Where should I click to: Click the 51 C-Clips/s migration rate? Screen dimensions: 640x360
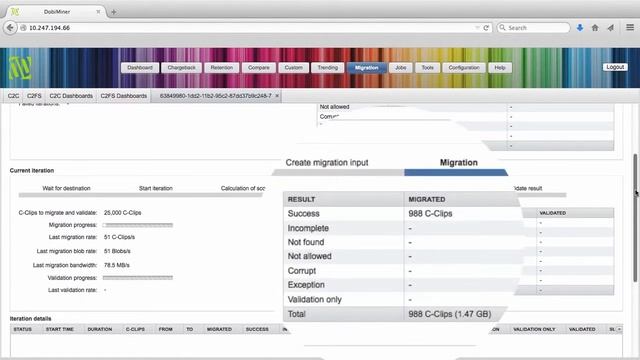pyautogui.click(x=119, y=237)
